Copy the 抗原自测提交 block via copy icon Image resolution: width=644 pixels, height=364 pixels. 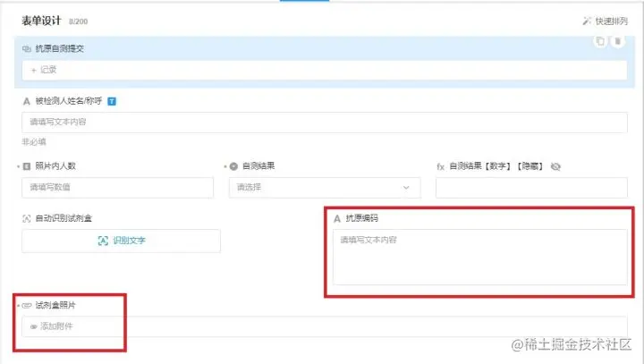(x=600, y=41)
